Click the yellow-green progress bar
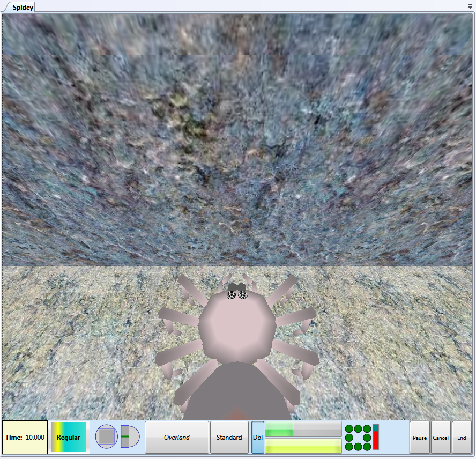 [303, 446]
